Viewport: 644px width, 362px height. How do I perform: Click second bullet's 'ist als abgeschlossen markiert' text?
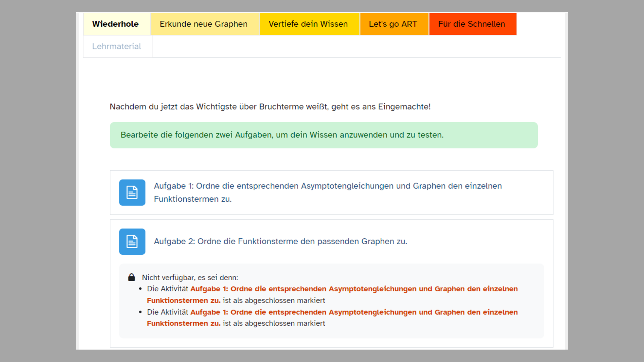click(x=274, y=323)
